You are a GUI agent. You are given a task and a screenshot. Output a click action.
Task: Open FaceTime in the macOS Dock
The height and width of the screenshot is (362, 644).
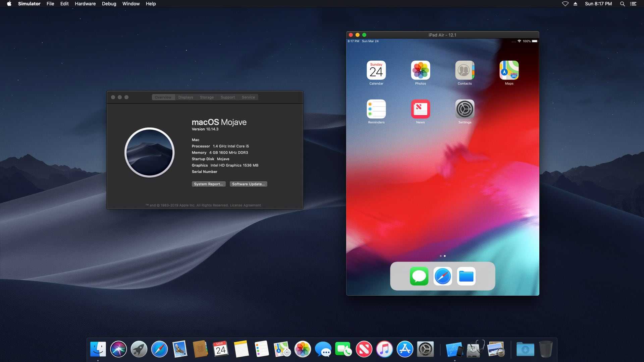coord(343,349)
